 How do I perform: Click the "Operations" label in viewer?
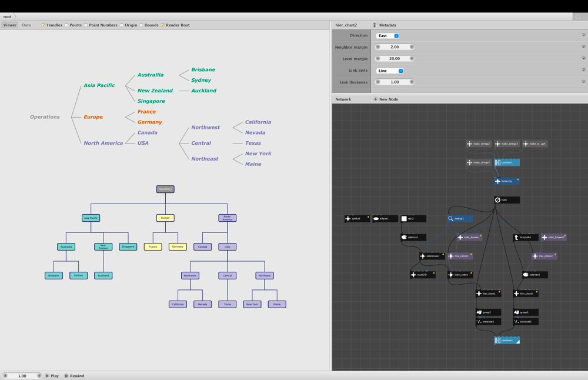click(45, 117)
